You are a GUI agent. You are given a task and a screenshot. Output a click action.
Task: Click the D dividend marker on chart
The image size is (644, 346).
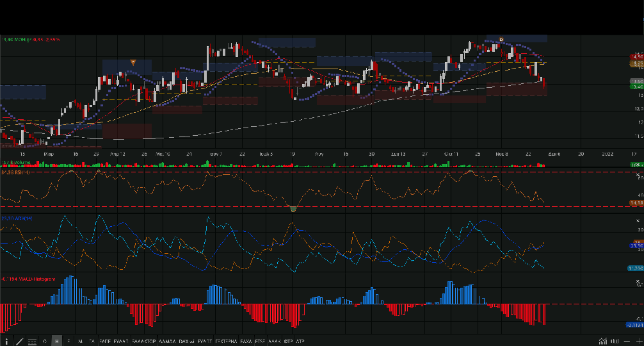[x=501, y=40]
